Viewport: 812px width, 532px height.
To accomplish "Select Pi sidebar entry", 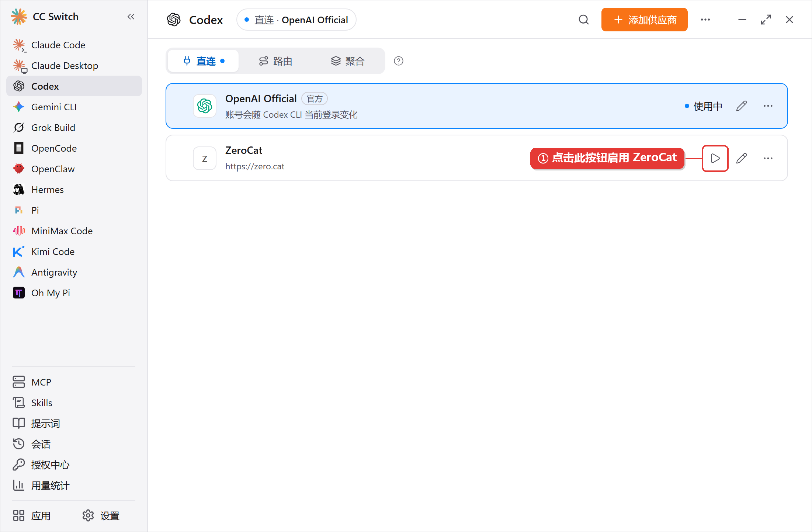I will pos(74,210).
